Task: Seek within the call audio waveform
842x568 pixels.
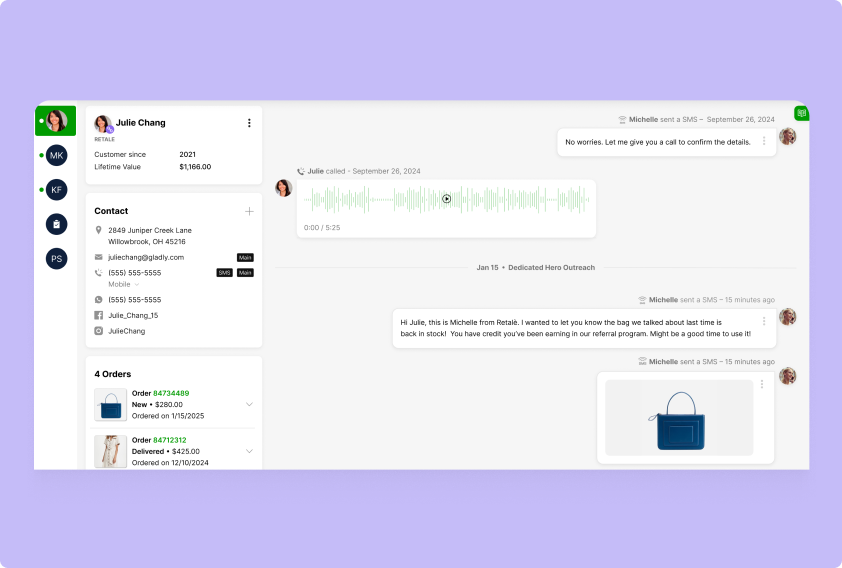Action: (x=446, y=199)
